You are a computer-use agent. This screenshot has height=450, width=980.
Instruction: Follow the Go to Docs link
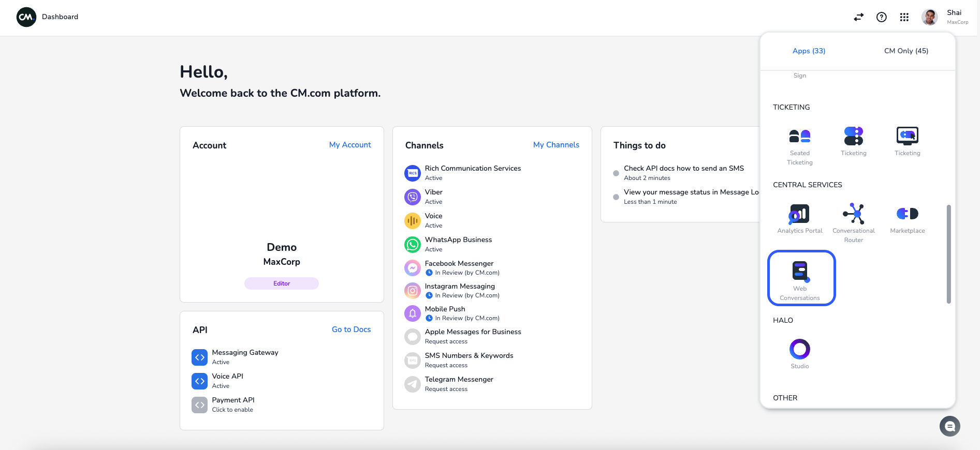tap(351, 329)
